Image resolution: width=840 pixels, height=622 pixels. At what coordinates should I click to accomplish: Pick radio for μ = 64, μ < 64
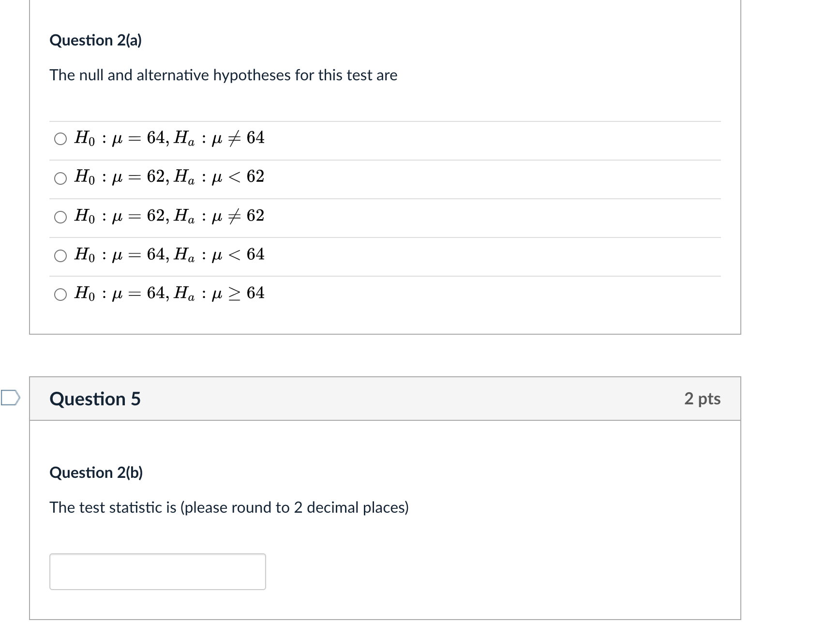pos(60,255)
